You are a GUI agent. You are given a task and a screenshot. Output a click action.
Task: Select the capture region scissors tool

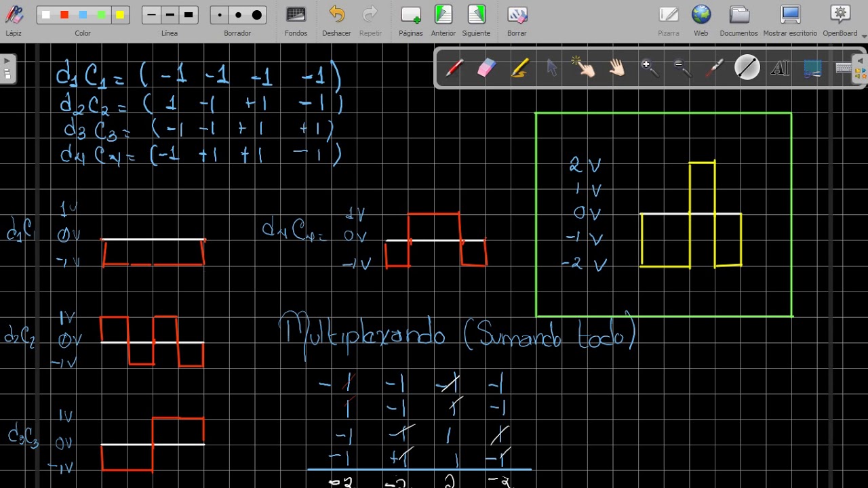812,68
